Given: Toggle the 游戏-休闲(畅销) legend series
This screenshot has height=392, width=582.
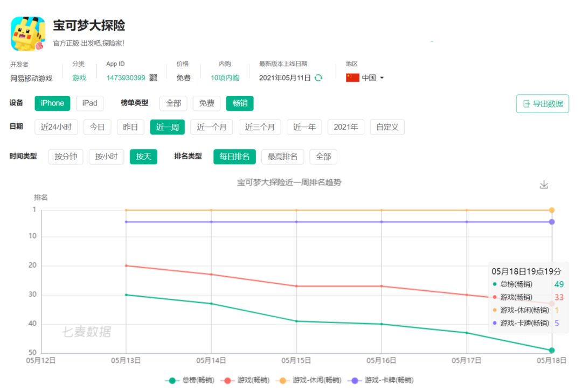Looking at the screenshot, I should [309, 380].
